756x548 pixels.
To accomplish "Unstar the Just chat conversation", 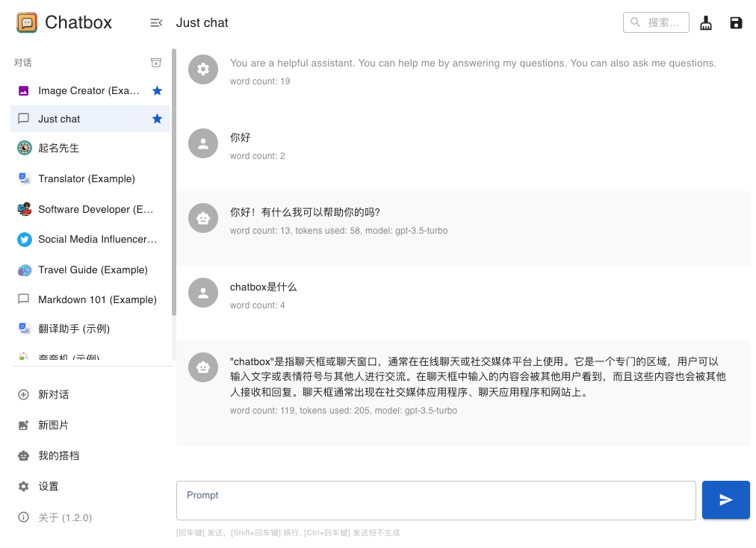I will pos(157,119).
